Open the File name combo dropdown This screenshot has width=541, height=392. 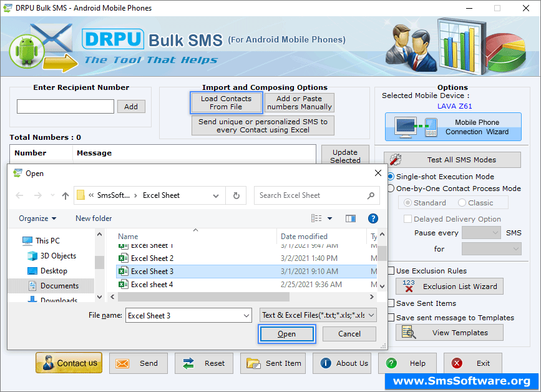(246, 315)
